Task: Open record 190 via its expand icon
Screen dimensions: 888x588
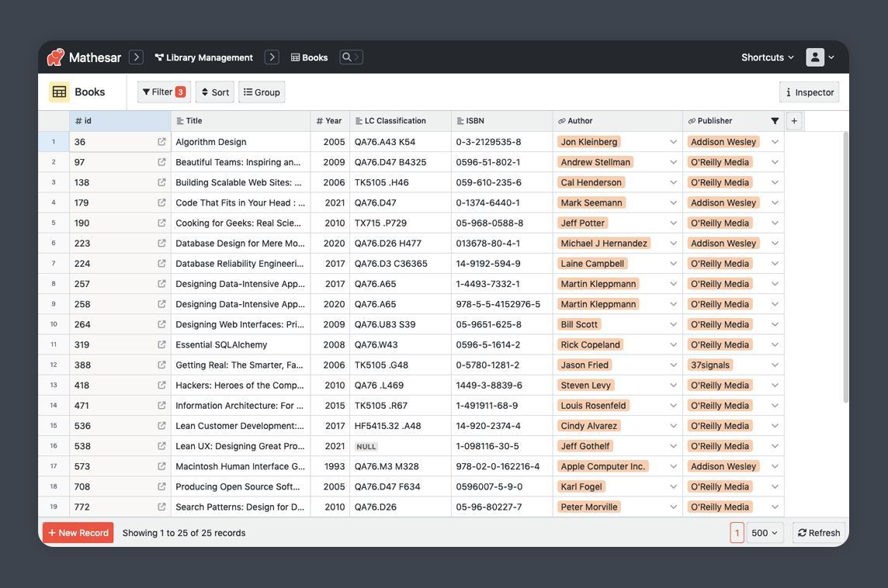Action: tap(162, 223)
